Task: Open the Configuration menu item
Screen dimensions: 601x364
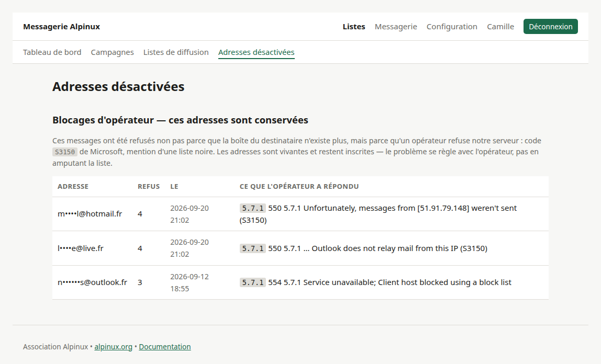Action: click(452, 26)
